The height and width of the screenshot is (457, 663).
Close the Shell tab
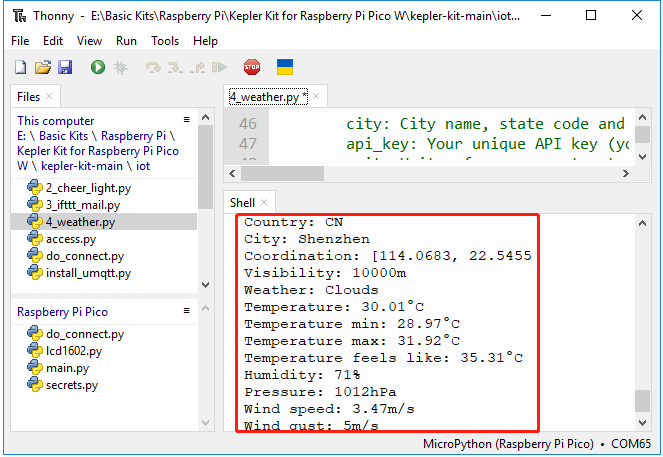tap(264, 202)
